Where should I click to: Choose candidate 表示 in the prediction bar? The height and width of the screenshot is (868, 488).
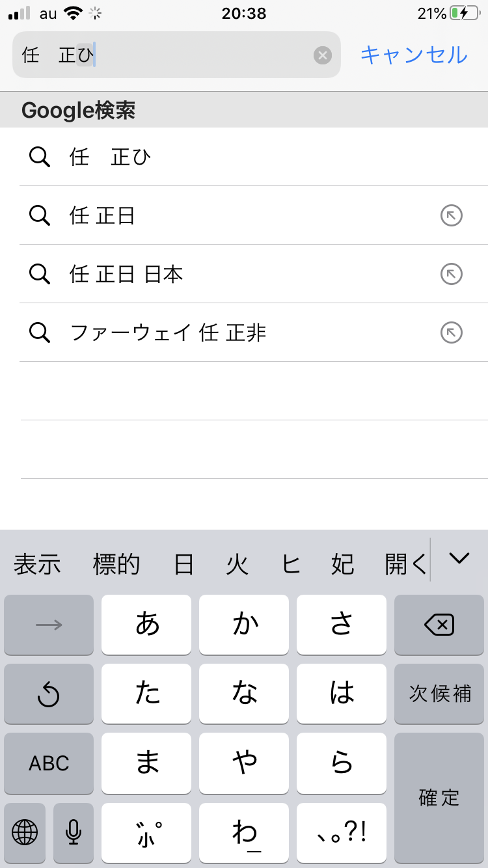click(37, 564)
